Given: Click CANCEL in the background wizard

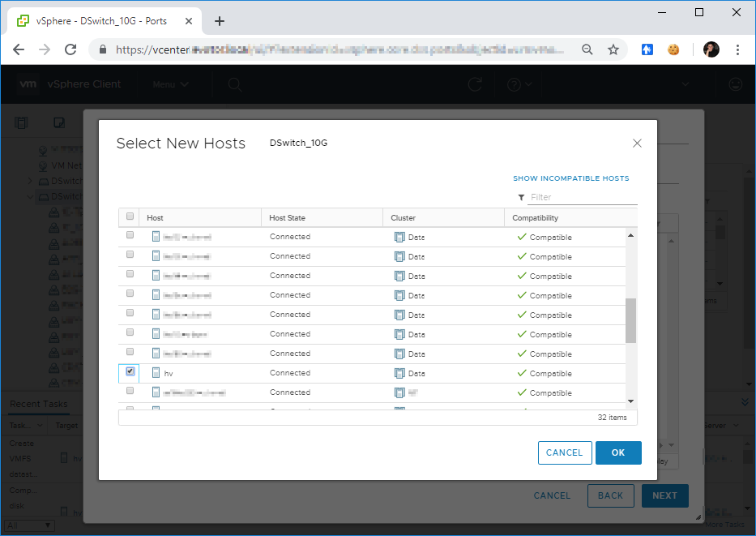Looking at the screenshot, I should tap(552, 495).
